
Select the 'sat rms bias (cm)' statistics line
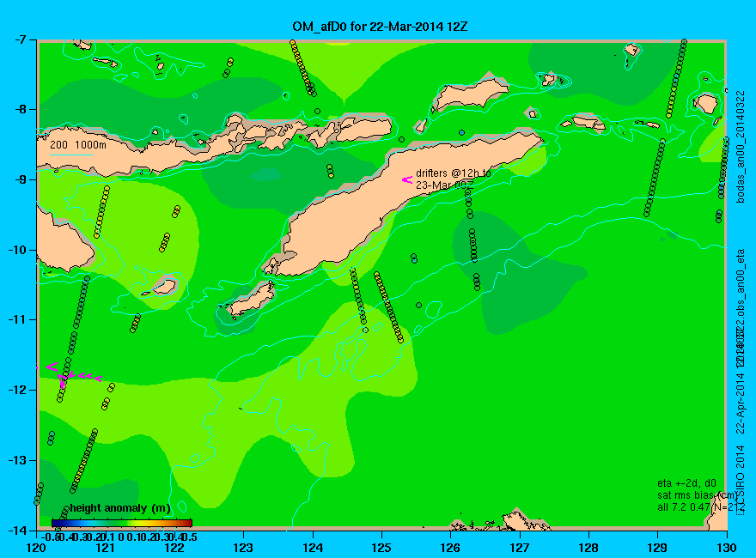click(x=698, y=495)
